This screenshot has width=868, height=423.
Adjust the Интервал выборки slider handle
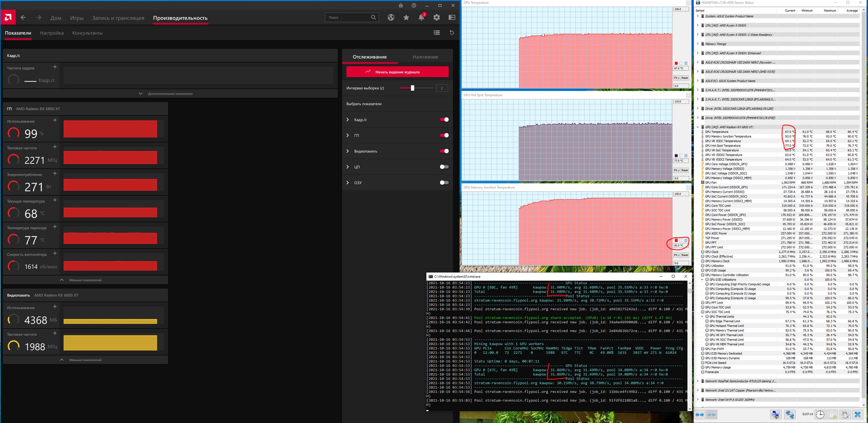click(x=412, y=88)
